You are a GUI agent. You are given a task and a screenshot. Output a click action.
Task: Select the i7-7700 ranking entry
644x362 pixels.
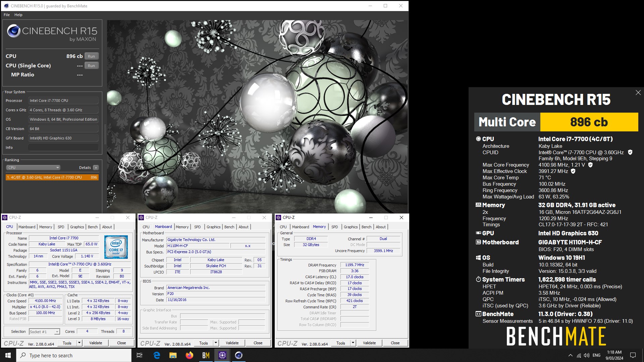click(52, 177)
